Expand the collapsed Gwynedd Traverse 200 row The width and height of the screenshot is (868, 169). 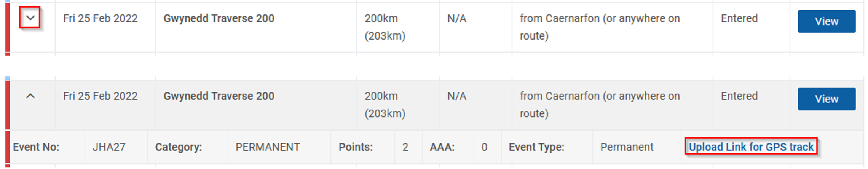point(30,18)
